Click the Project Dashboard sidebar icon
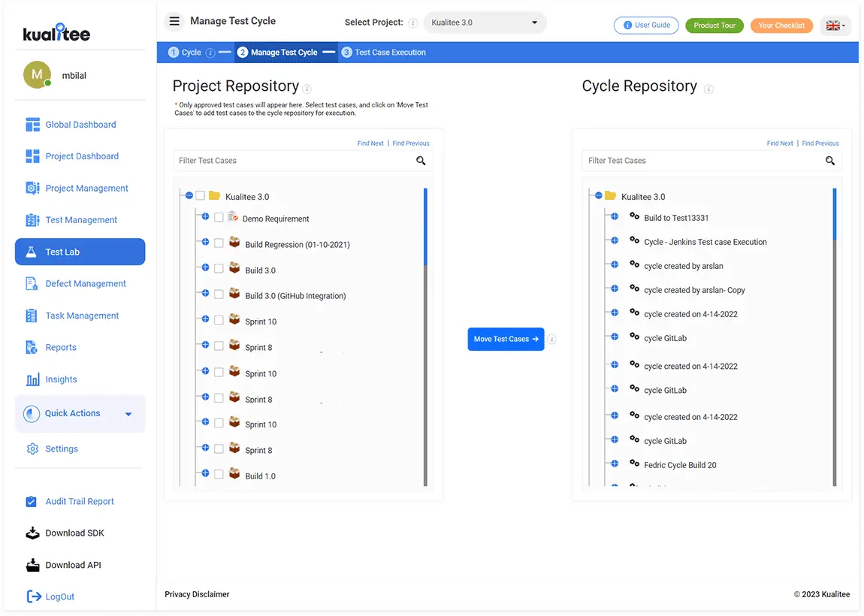This screenshot has width=864, height=616. pyautogui.click(x=32, y=156)
